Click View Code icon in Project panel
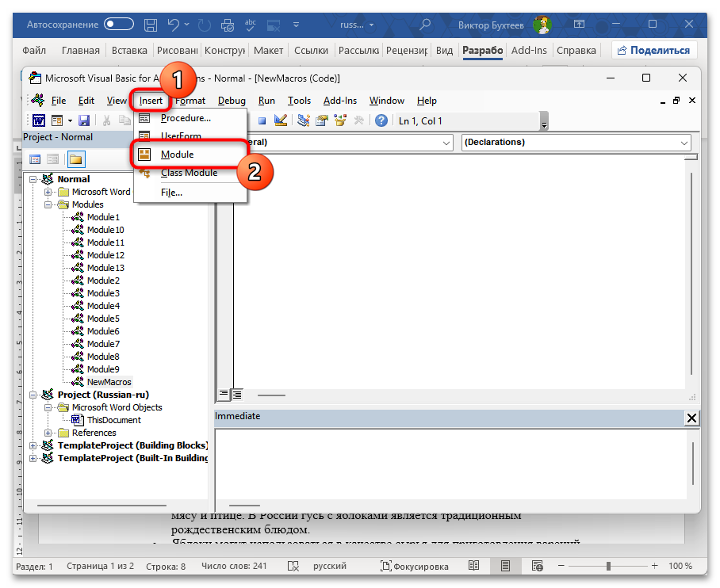 click(x=35, y=159)
